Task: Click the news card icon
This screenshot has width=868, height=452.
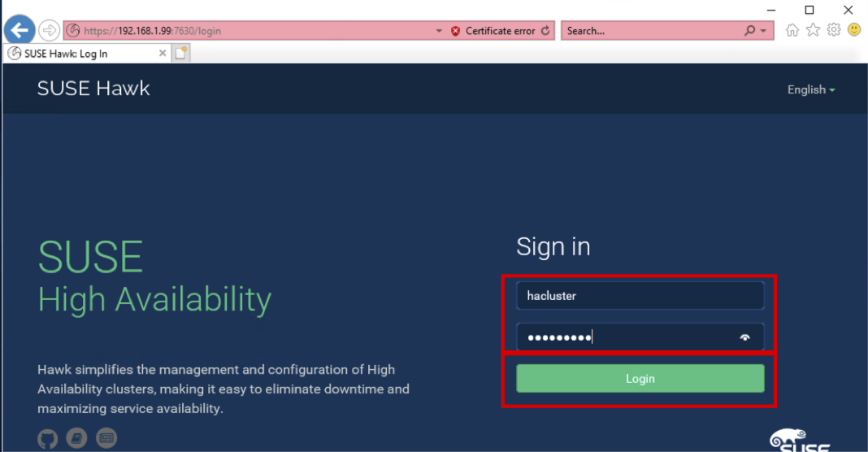Action: tap(106, 439)
